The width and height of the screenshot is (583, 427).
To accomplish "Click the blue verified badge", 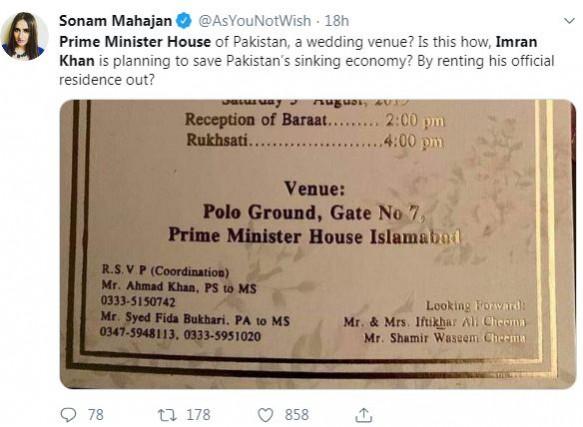I will (x=183, y=20).
